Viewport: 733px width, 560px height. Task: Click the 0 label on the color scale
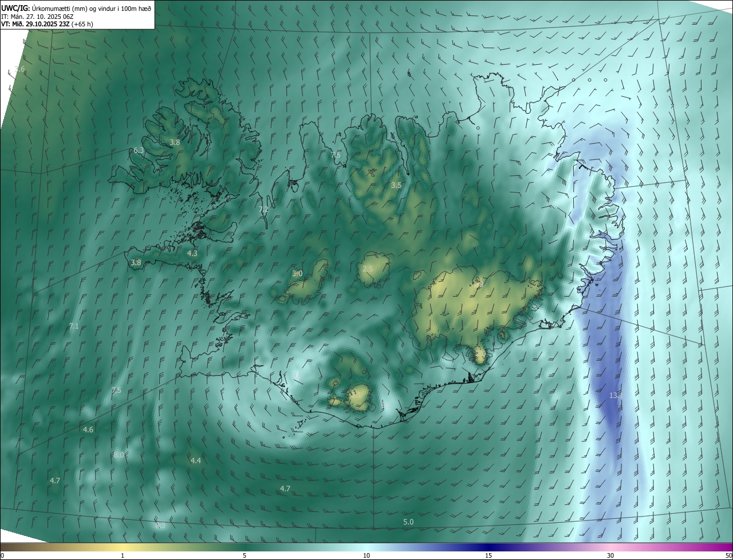click(x=2, y=555)
